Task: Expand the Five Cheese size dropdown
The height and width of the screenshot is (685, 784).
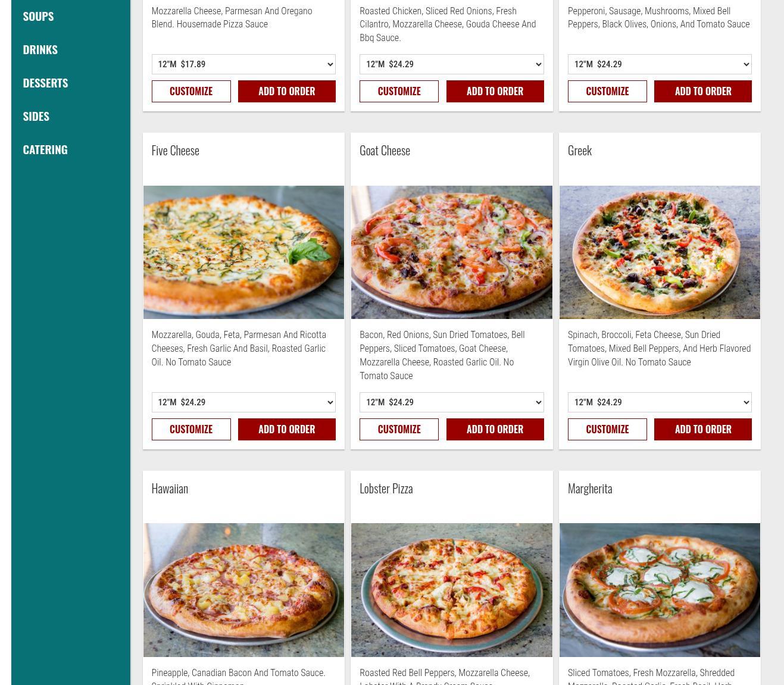Action: tap(243, 402)
